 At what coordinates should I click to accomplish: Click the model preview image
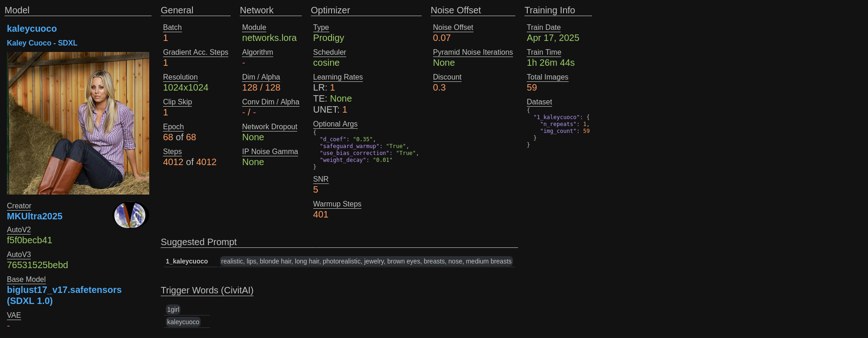[78, 123]
